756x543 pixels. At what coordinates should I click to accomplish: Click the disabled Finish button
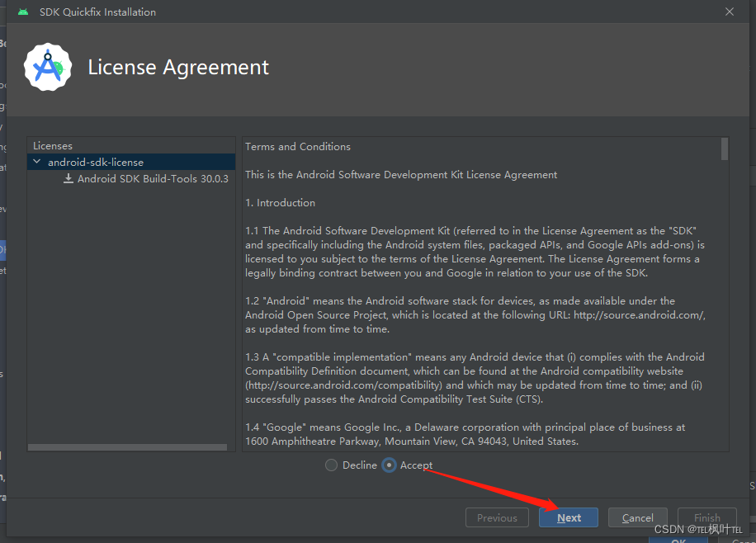(x=706, y=517)
